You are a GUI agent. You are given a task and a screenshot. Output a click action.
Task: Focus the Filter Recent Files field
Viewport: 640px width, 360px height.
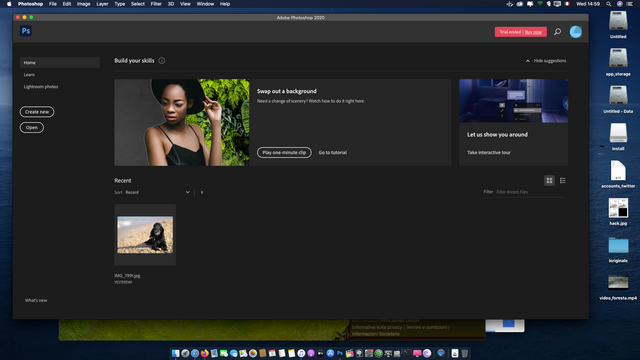530,192
